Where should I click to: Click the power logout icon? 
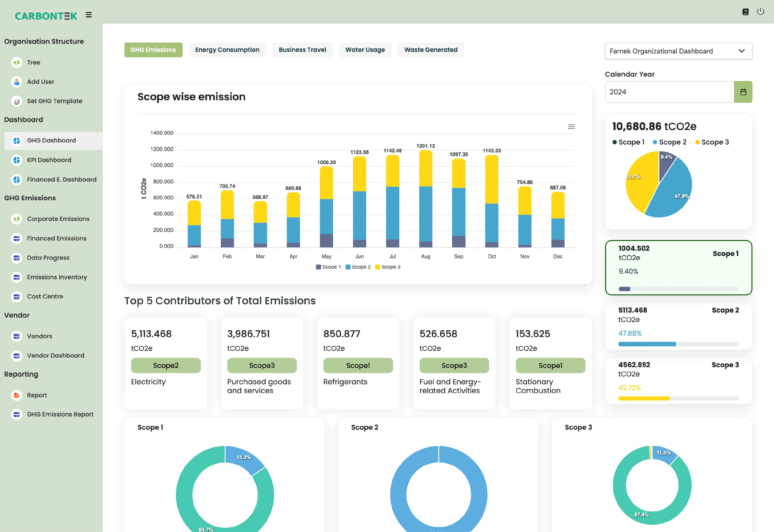(x=761, y=12)
